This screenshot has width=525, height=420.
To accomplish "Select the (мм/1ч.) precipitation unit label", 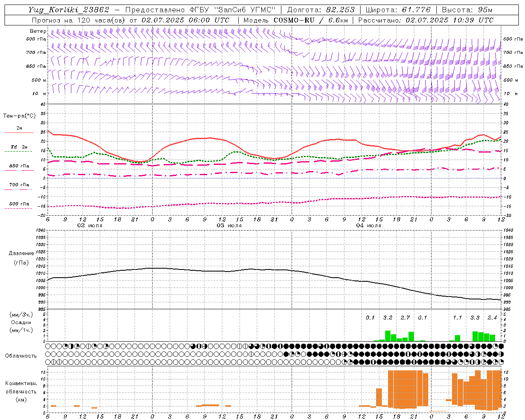I will 21,330.
